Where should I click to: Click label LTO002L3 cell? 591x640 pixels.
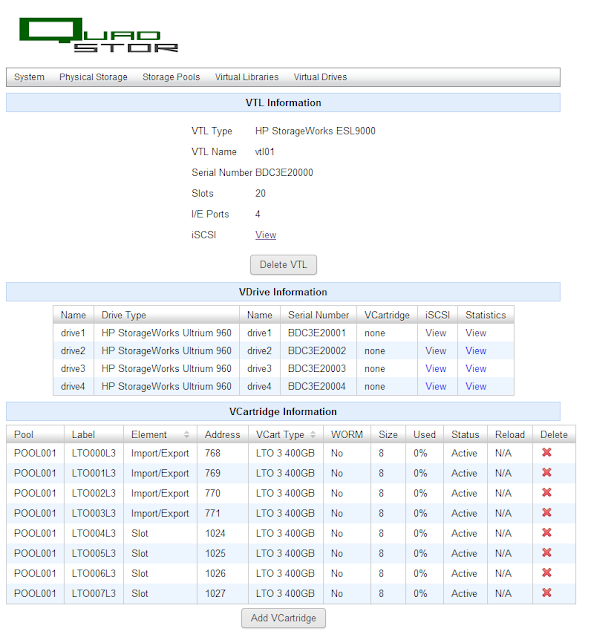94,493
